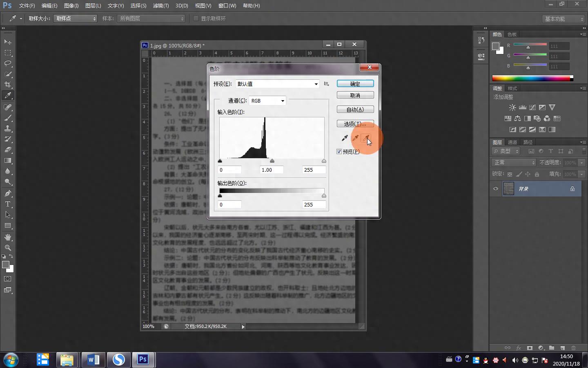Click the Brightness/Contrast adjustment icon
588x368 pixels.
512,108
